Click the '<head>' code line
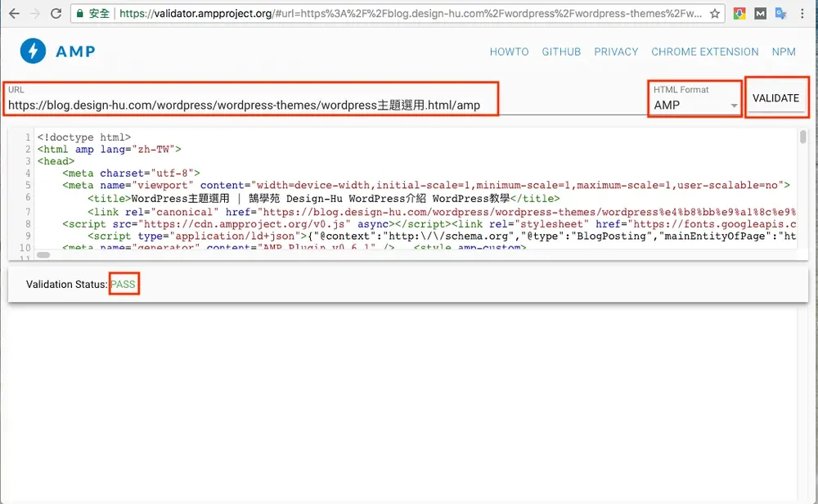Viewport: 818px width, 504px height. pos(56,161)
